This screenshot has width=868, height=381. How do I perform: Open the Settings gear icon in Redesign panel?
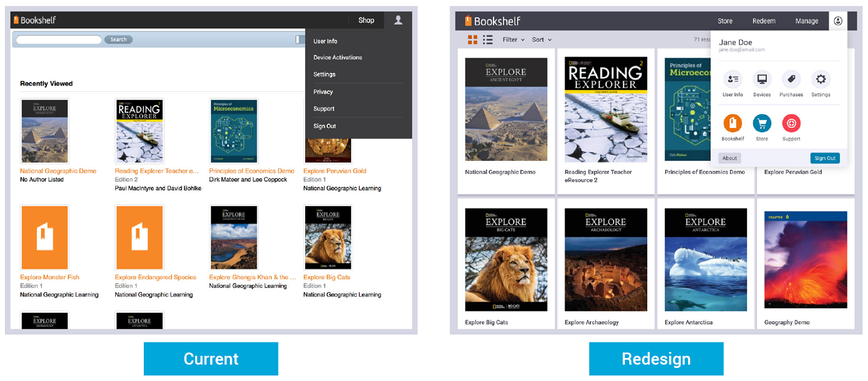(x=821, y=79)
